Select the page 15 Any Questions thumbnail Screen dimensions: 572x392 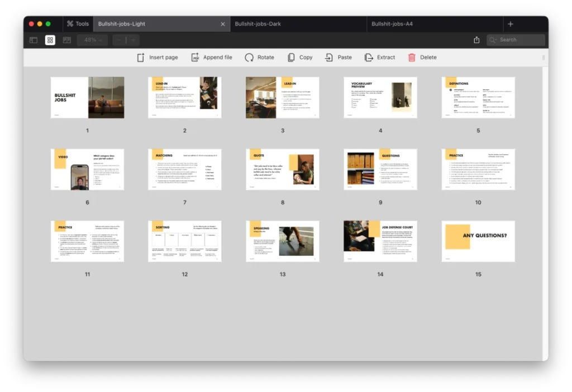point(478,241)
